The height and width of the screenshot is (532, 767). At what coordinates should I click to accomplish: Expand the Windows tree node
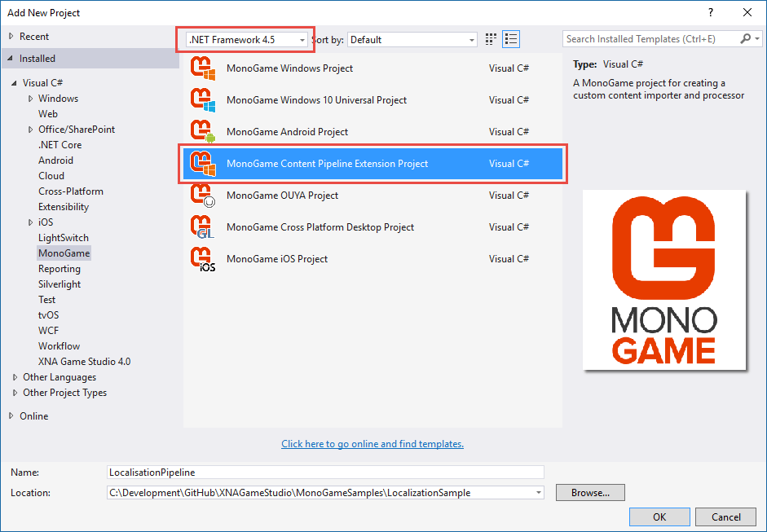click(30, 99)
